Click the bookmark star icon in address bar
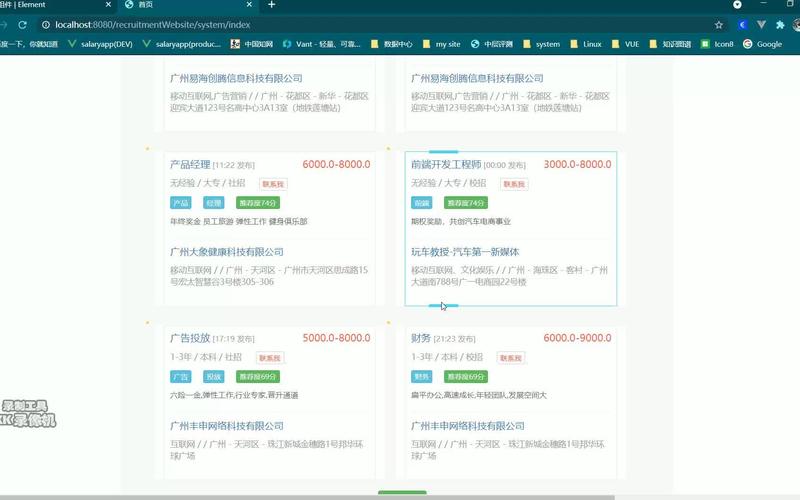Viewport: 800px width, 500px height. (718, 24)
